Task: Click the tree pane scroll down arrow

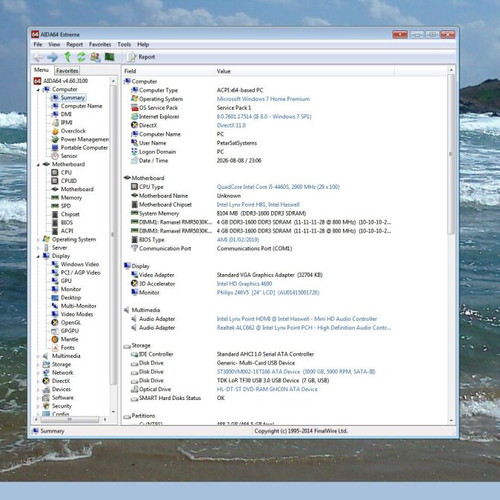Action: click(113, 412)
